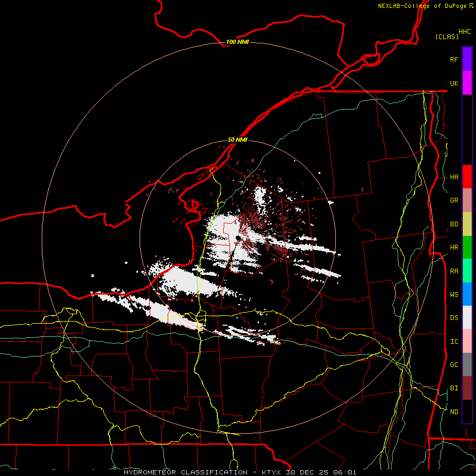
Task: Click the RF purple legend swatch
Action: (467, 59)
